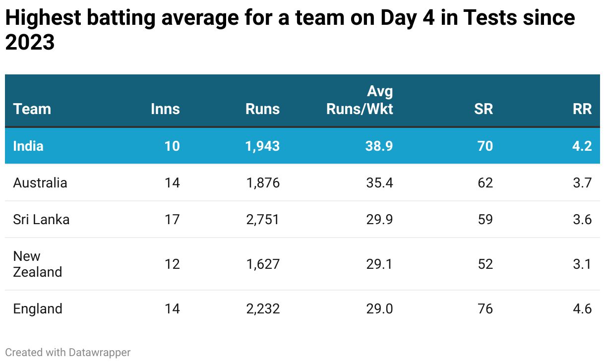Click the Team column header

click(32, 109)
